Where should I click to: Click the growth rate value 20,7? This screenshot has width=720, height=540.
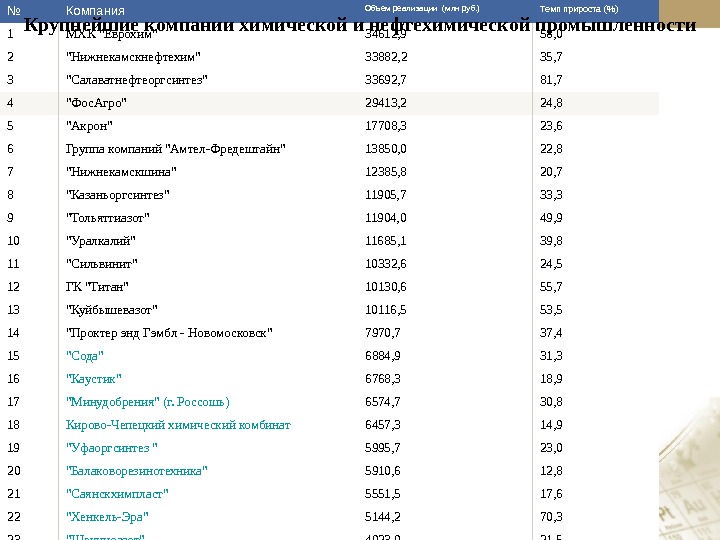coord(551,172)
